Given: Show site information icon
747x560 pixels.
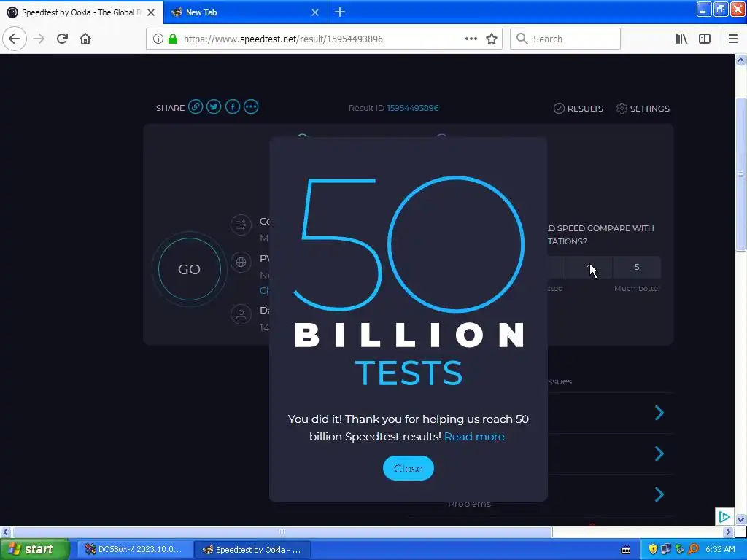Looking at the screenshot, I should pos(158,39).
